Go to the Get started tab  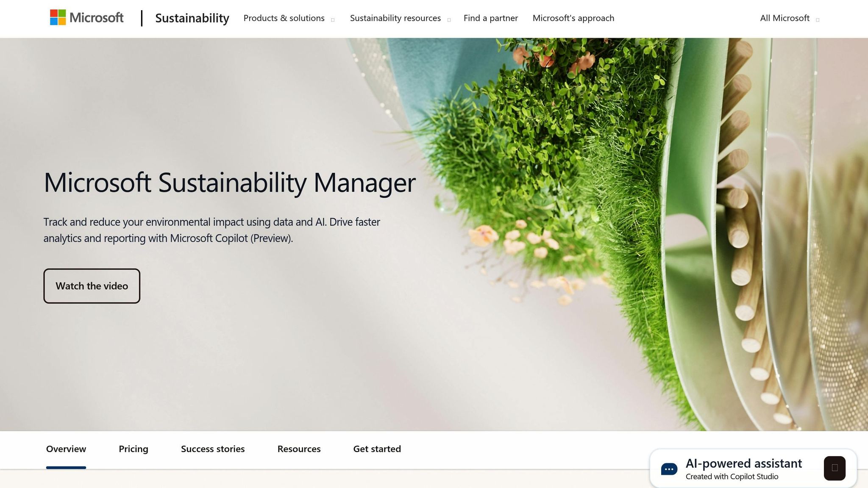pyautogui.click(x=377, y=449)
